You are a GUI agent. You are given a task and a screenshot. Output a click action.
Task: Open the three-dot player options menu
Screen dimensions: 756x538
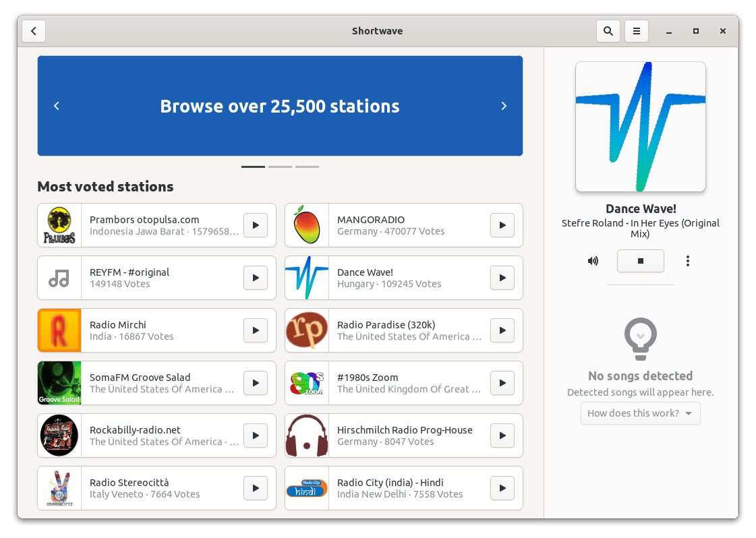tap(687, 261)
